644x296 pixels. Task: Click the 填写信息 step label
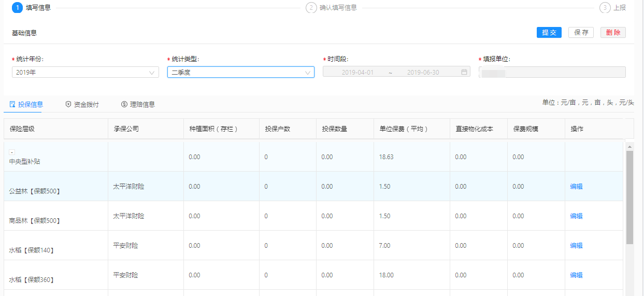pos(38,8)
